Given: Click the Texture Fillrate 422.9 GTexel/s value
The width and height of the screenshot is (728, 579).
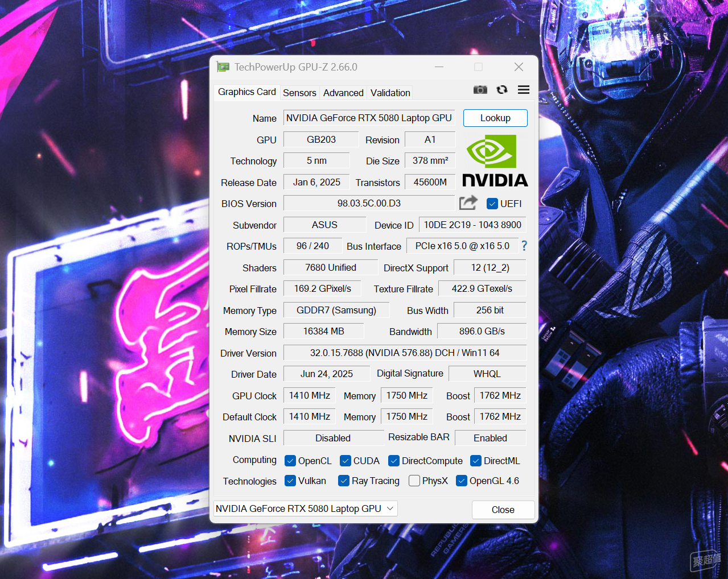Looking at the screenshot, I should (482, 288).
